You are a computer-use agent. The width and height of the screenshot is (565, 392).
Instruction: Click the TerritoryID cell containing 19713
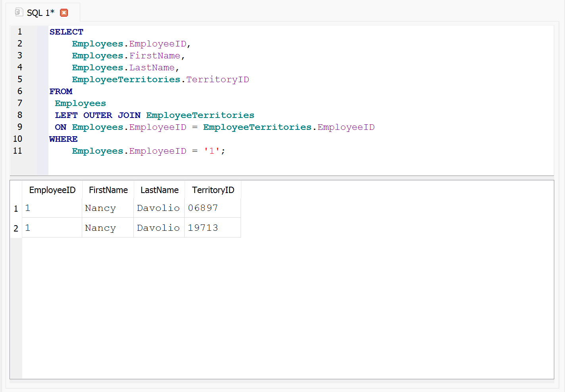pos(203,228)
